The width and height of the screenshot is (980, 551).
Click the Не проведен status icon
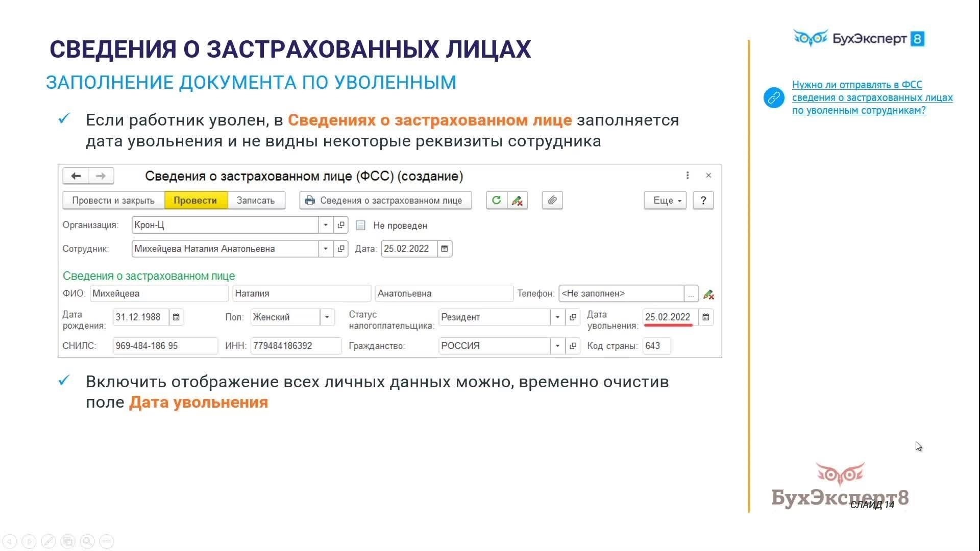361,225
